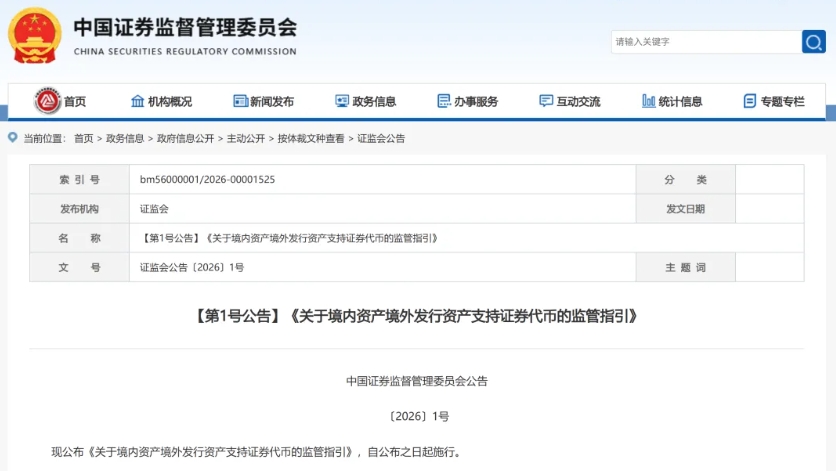Image resolution: width=836 pixels, height=471 pixels.
Task: Click the 办事服务 document icon
Action: [x=444, y=101]
